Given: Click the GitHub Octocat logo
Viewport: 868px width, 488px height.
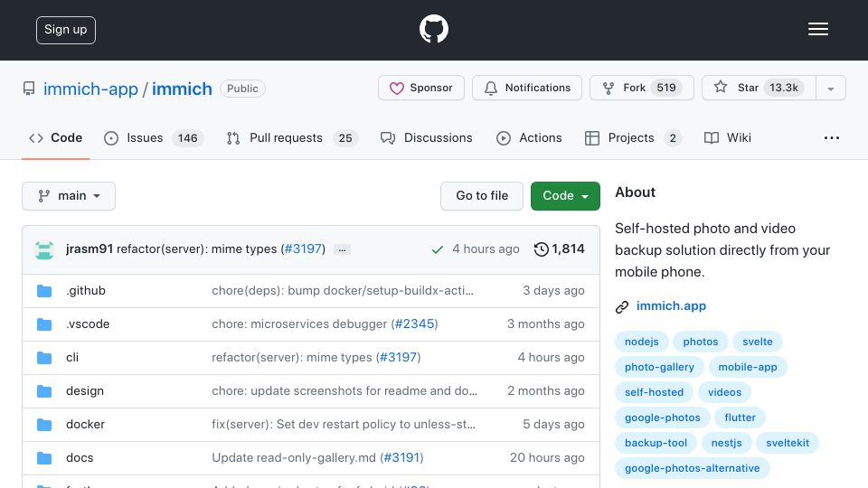Looking at the screenshot, I should (433, 29).
